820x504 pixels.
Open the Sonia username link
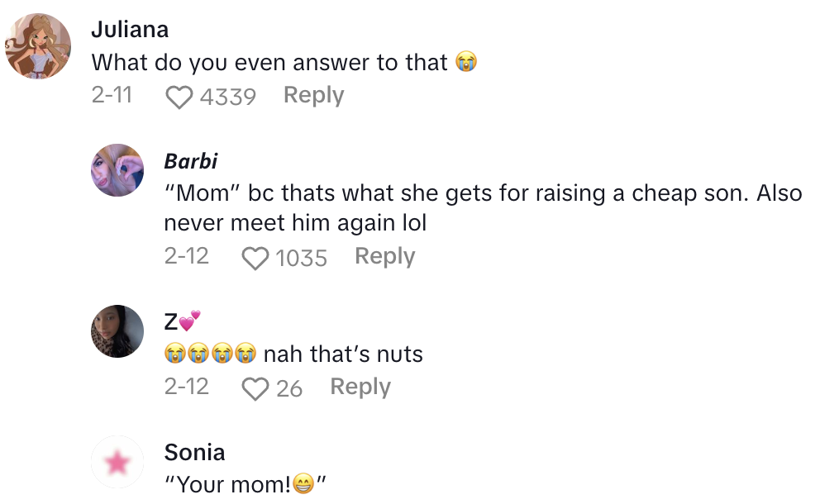point(194,453)
